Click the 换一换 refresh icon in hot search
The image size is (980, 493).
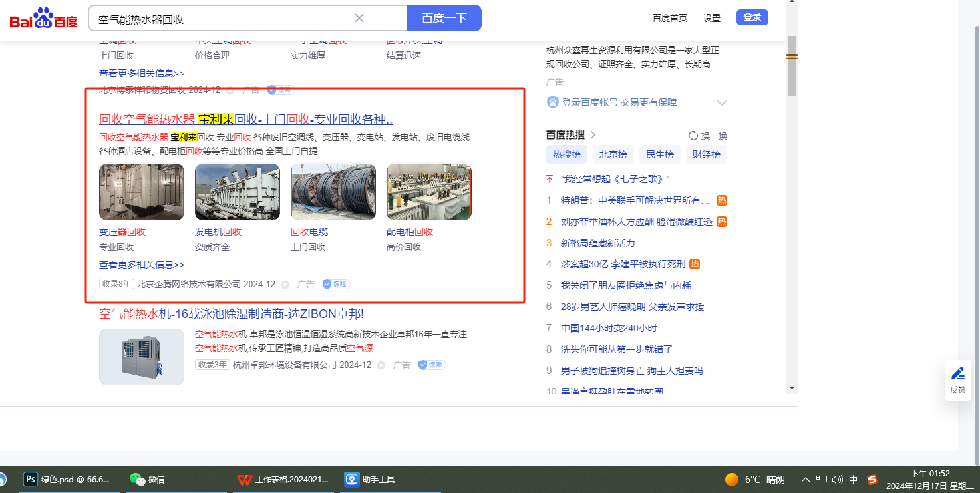coord(693,136)
